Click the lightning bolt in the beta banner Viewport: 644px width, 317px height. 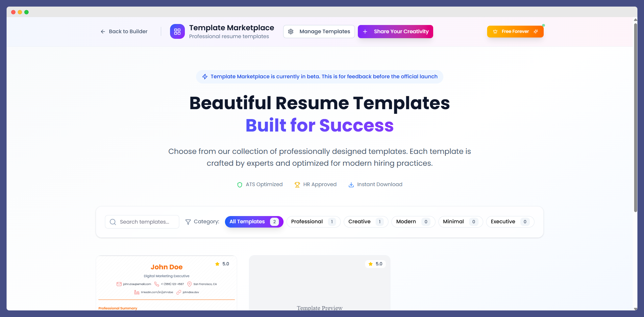tap(205, 76)
